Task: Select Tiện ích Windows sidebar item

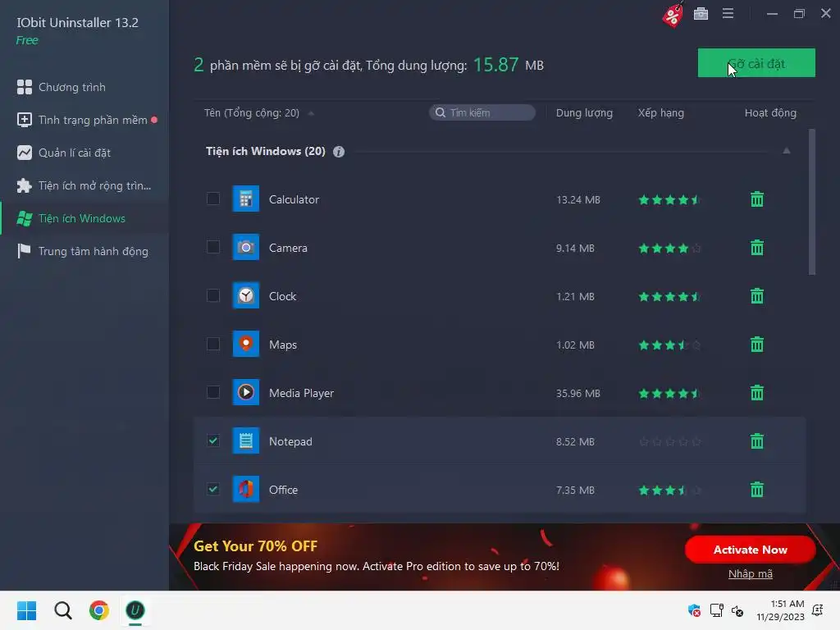Action: [84, 218]
